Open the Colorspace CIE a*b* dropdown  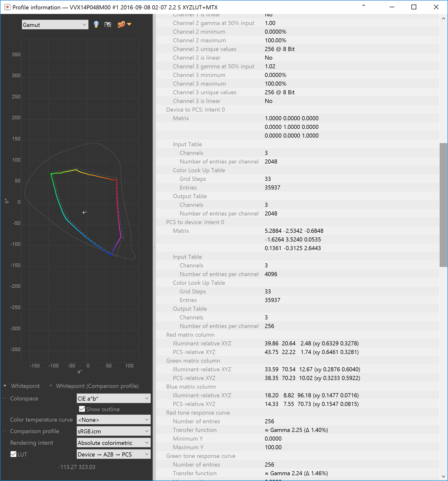tap(114, 399)
